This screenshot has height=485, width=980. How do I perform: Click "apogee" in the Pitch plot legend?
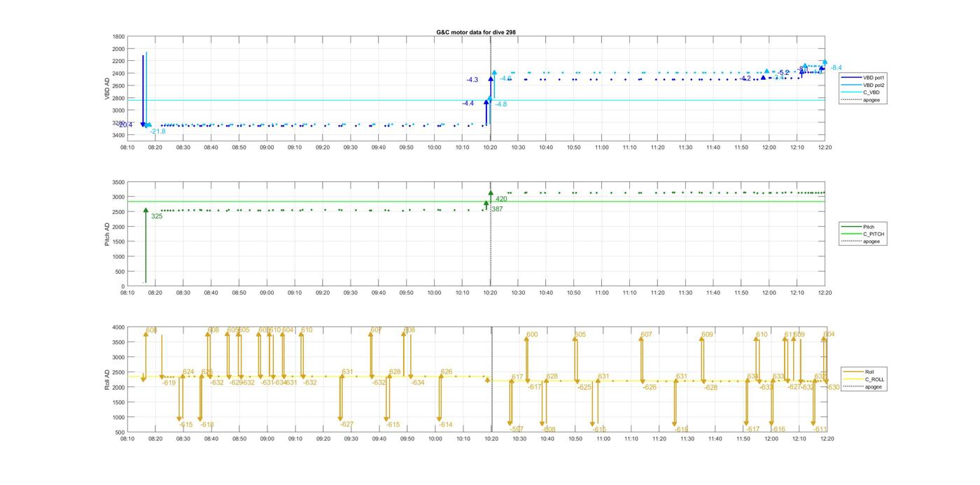[861, 241]
